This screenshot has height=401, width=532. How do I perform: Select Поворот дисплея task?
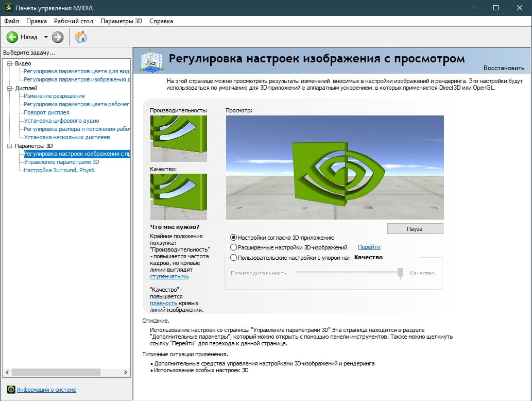[46, 112]
